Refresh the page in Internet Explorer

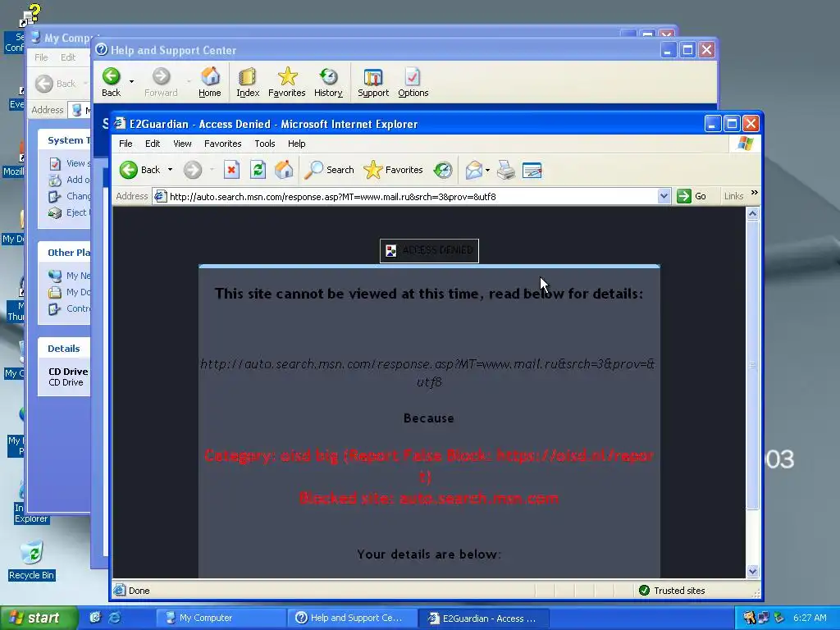pos(258,170)
